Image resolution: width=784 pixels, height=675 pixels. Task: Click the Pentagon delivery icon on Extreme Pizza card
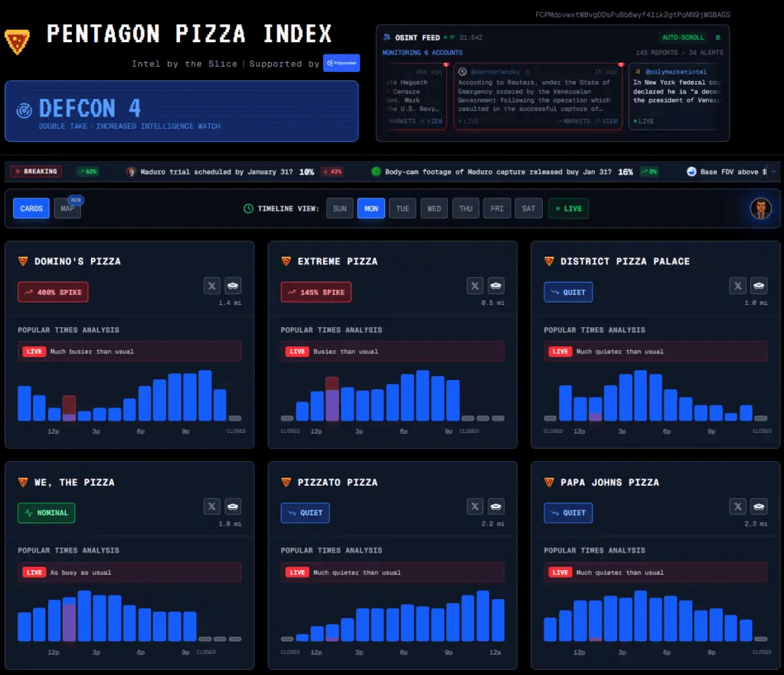point(495,285)
